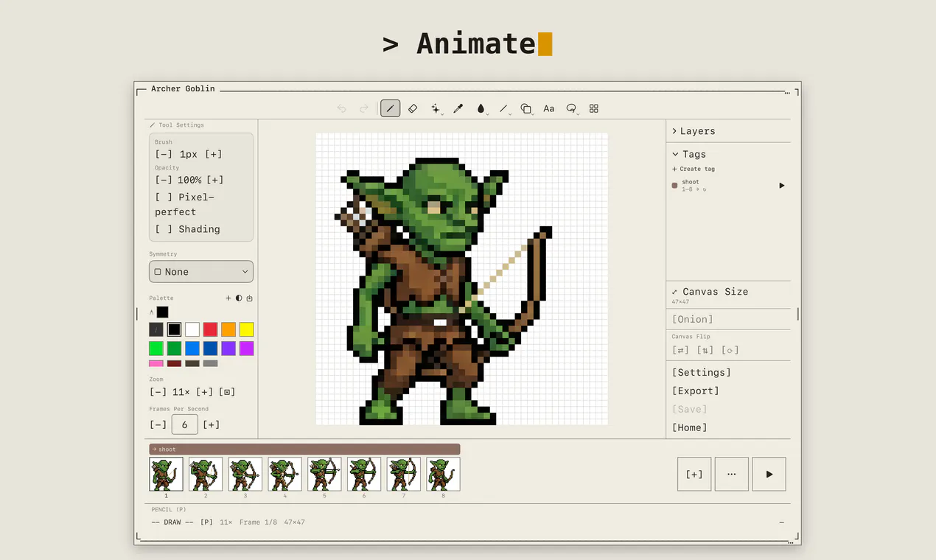Open the line tool options arrow
The image size is (936, 560).
509,113
